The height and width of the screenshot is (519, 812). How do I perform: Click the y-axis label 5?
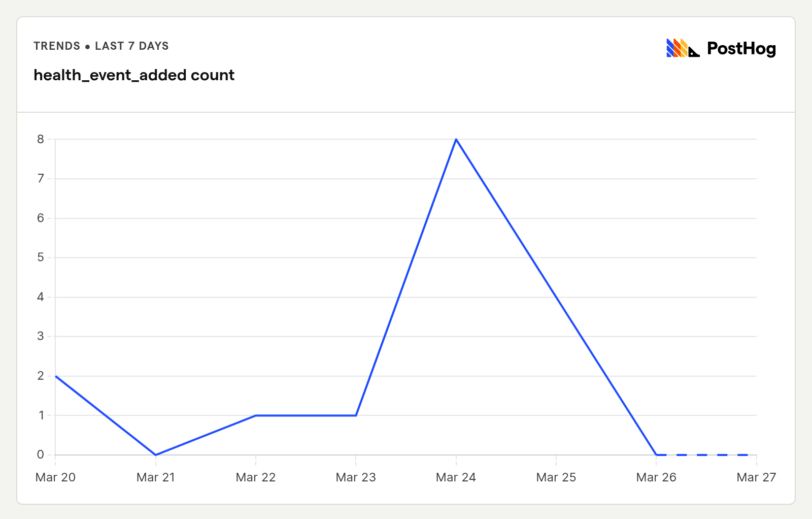[x=41, y=257]
